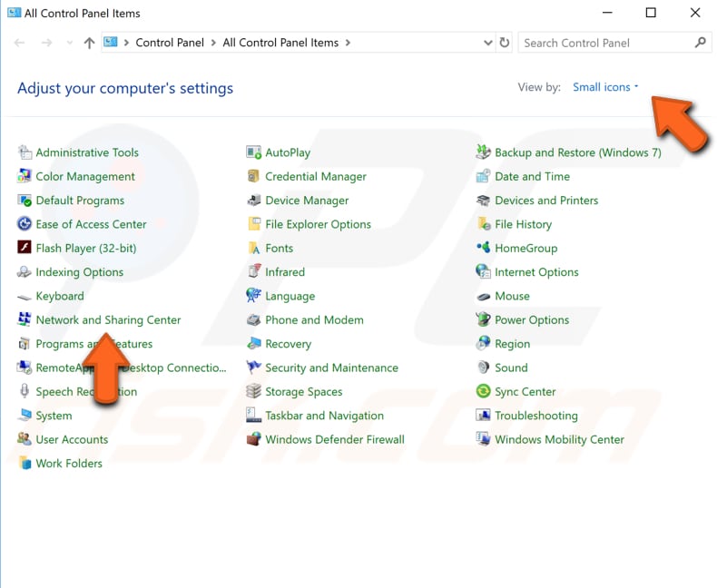
Task: Open the Backup and Restore icon
Action: [x=484, y=152]
